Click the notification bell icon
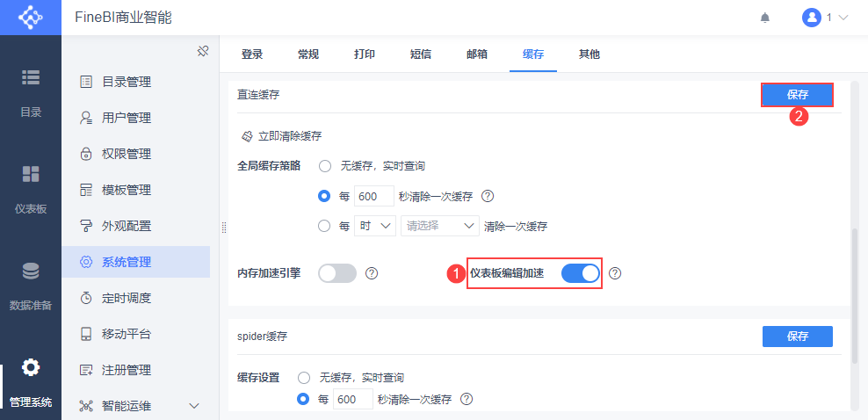Image resolution: width=868 pixels, height=420 pixels. click(765, 18)
